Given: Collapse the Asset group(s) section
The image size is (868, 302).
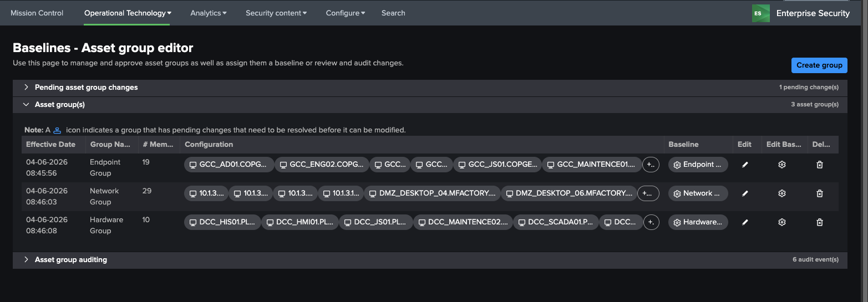Looking at the screenshot, I should (26, 104).
